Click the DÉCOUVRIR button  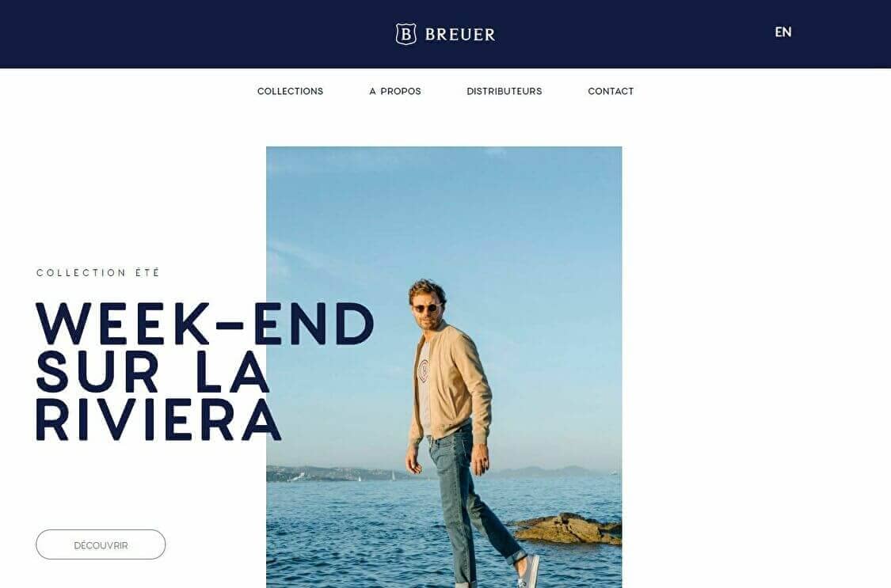[x=101, y=544]
